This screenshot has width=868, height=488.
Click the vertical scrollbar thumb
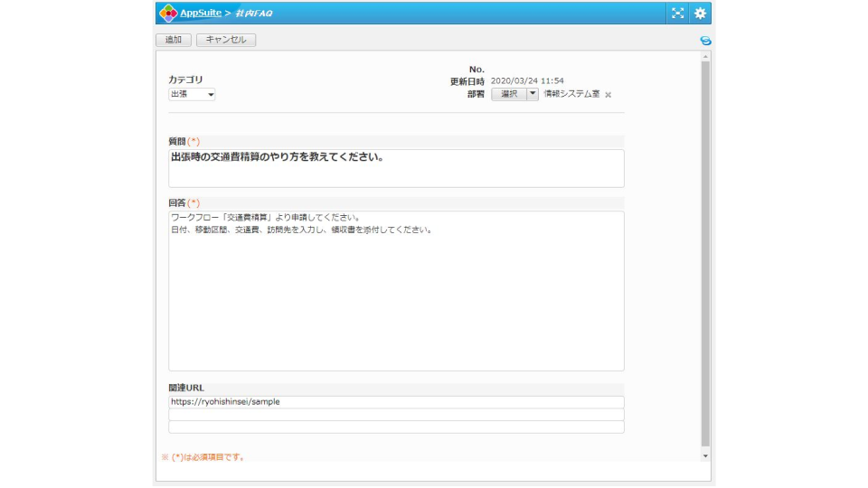click(705, 253)
